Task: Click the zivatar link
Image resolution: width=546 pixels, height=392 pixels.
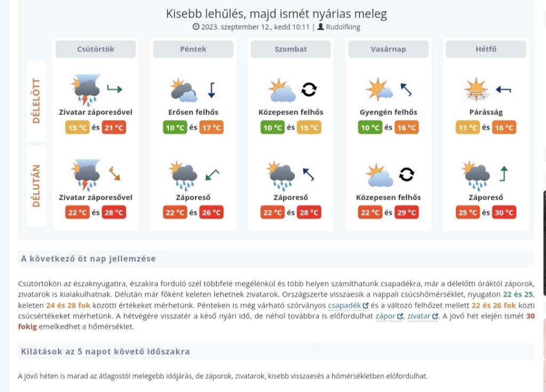Action: (x=419, y=316)
